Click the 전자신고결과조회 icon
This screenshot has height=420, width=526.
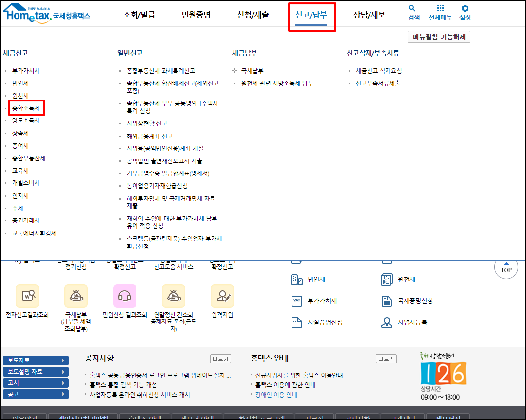[27, 296]
